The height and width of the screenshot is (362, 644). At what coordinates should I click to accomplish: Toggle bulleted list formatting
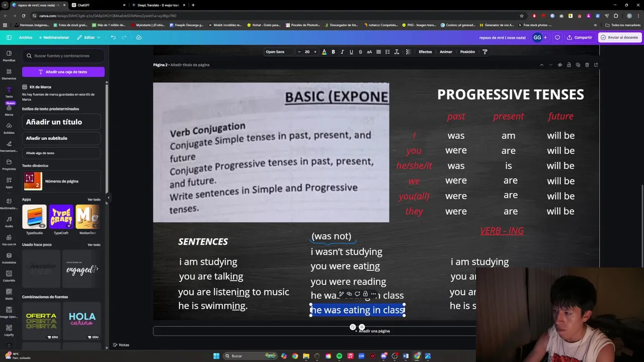tap(387, 52)
